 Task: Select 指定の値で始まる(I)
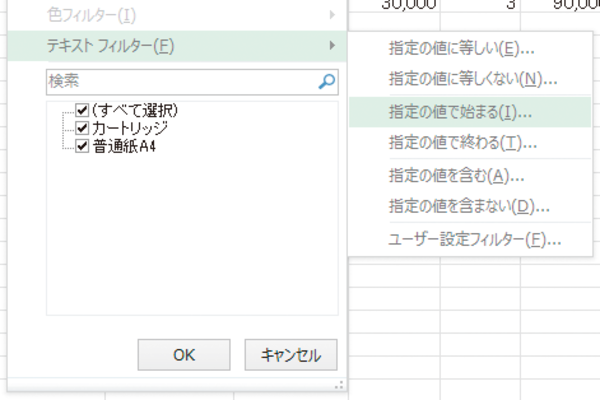pyautogui.click(x=470, y=112)
